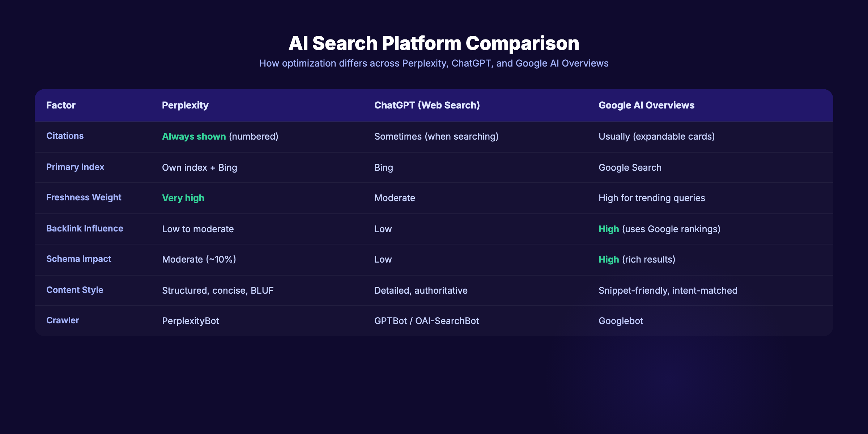Click the 'Bing' cell under ChatGPT
The width and height of the screenshot is (868, 434).
click(x=383, y=167)
